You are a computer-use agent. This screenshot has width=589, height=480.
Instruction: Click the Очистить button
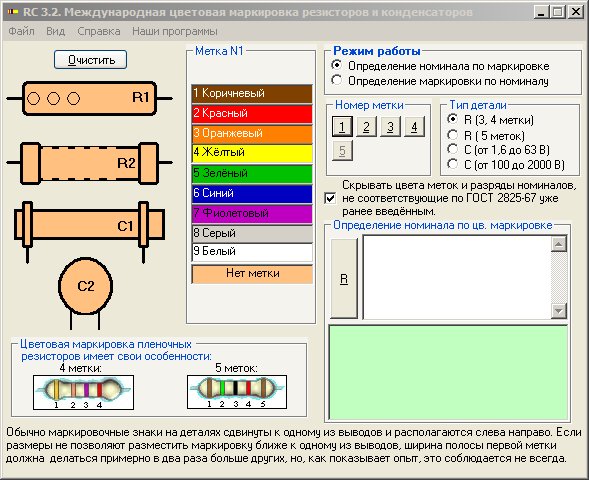91,60
